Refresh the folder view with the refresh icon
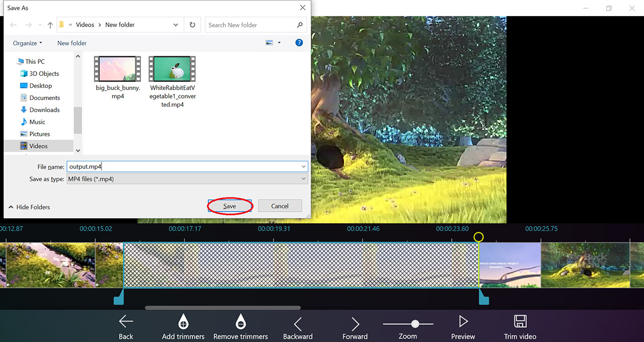644x342 pixels. (192, 24)
